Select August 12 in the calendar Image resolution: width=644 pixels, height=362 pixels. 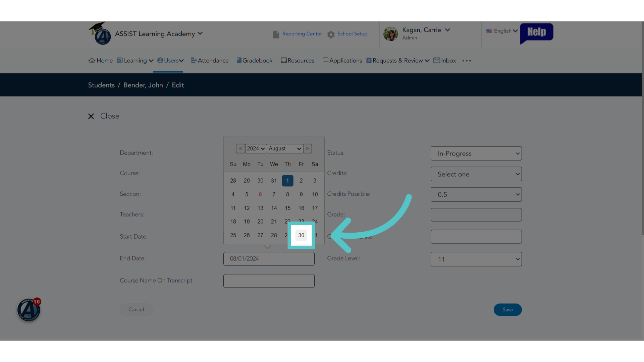[247, 208]
